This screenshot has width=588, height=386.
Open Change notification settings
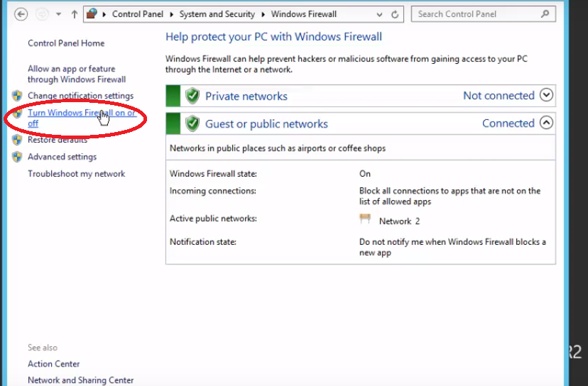(81, 96)
